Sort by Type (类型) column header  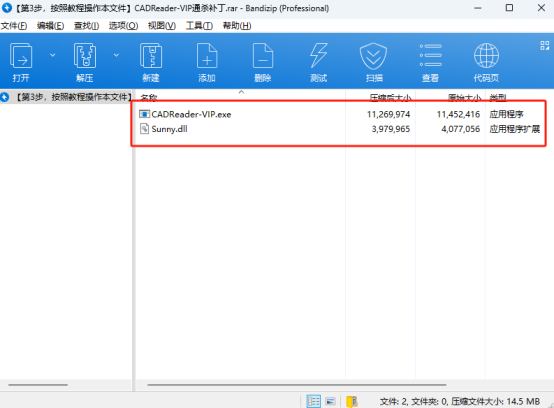pyautogui.click(x=497, y=97)
